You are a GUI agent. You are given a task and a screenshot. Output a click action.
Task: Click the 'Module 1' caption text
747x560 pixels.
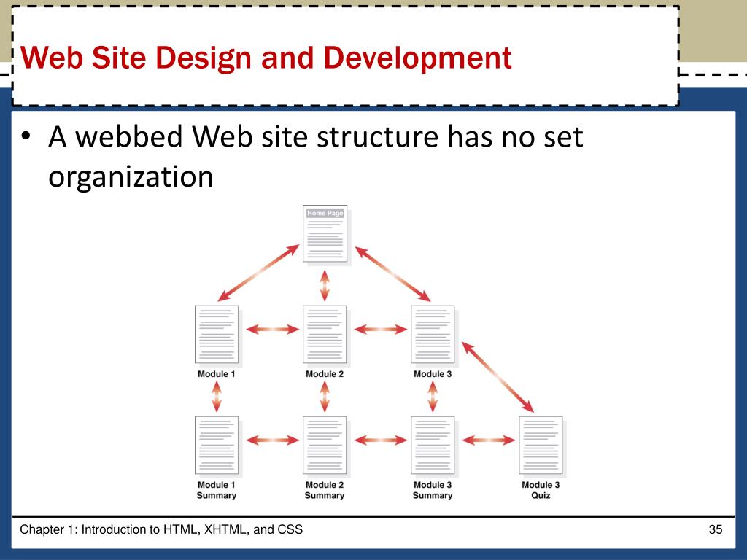tap(216, 374)
